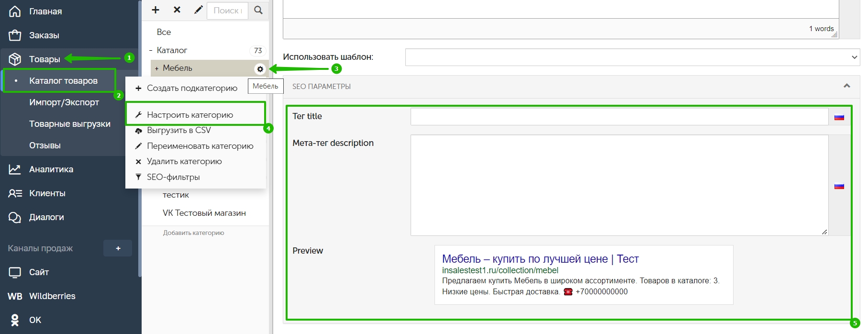This screenshot has height=334, width=868.
Task: Click preview URL insalestest1.ru/collection/mebel
Action: [500, 270]
